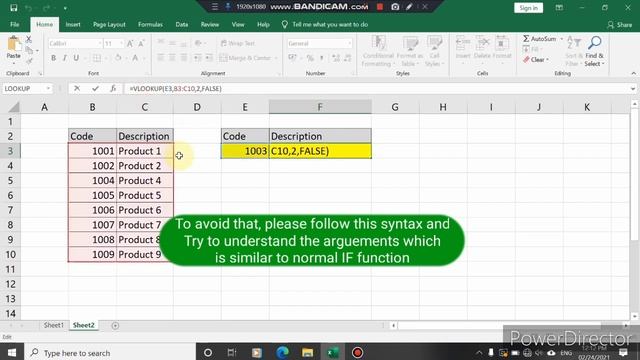The height and width of the screenshot is (360, 640).
Task: Click the Font Color letter A icon
Action: (x=135, y=58)
